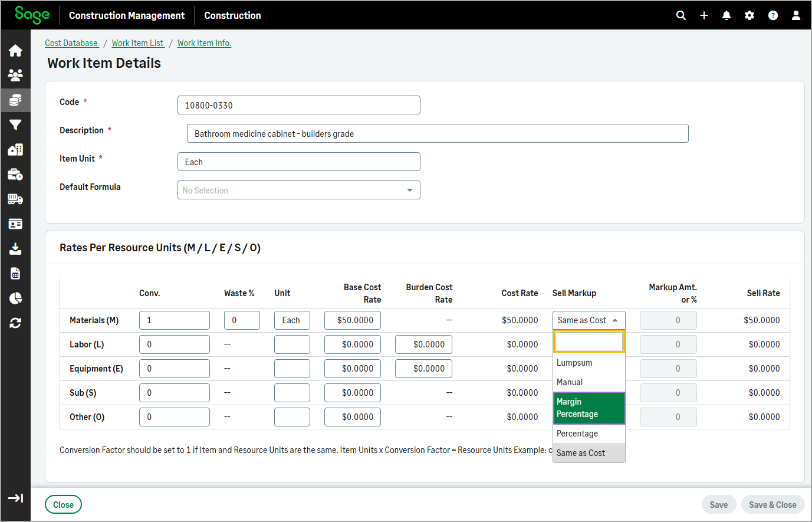Collapse the Materials Sell Markup dropdown
812x522 pixels.
point(589,320)
